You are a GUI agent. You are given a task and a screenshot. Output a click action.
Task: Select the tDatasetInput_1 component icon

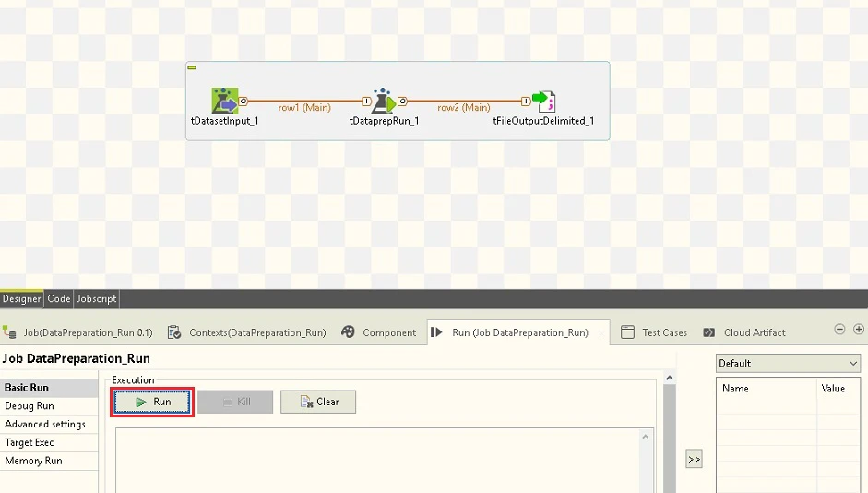(225, 101)
